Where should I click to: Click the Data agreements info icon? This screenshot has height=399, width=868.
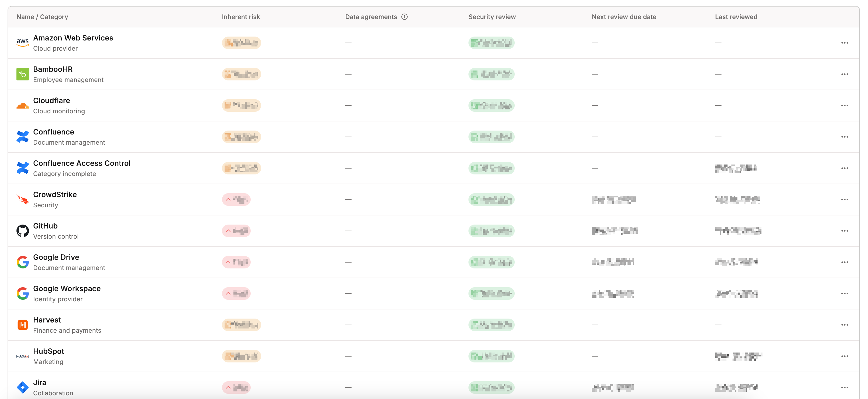point(404,17)
